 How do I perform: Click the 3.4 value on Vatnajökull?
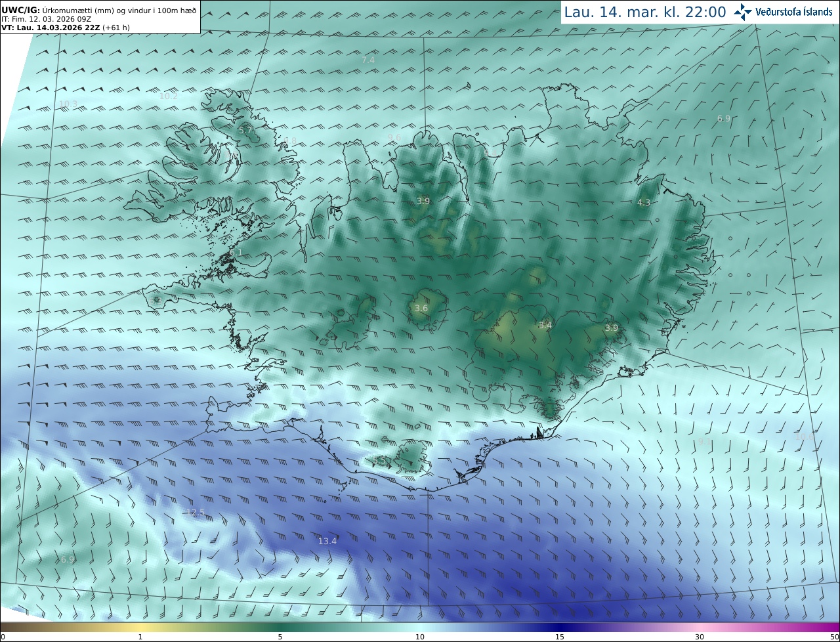(x=545, y=325)
